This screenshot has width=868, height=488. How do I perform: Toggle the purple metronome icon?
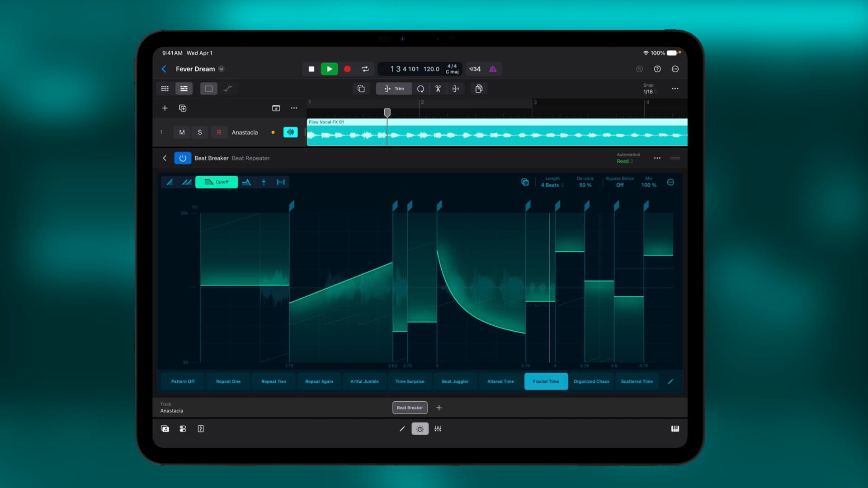[493, 69]
